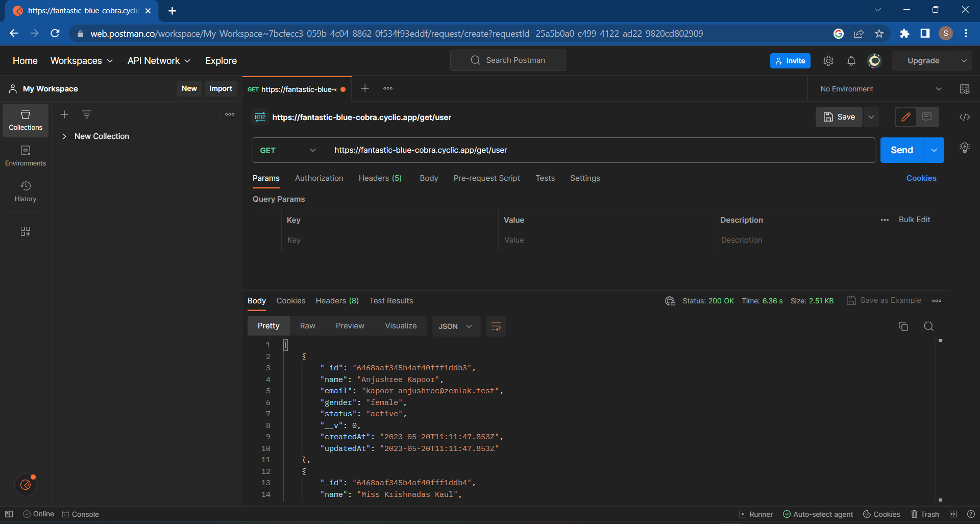Open the notifications bell
The height and width of the screenshot is (524, 980).
coord(851,61)
